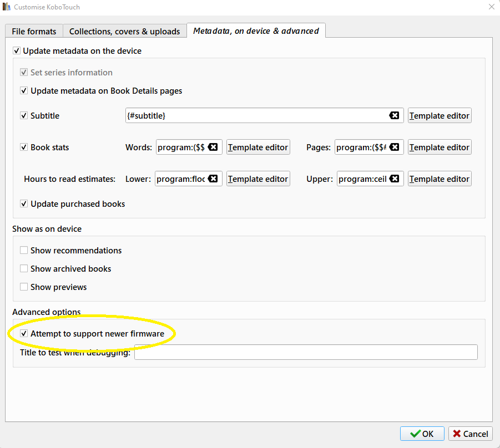Switch to the File formats tab
Image resolution: width=500 pixels, height=448 pixels.
[34, 31]
